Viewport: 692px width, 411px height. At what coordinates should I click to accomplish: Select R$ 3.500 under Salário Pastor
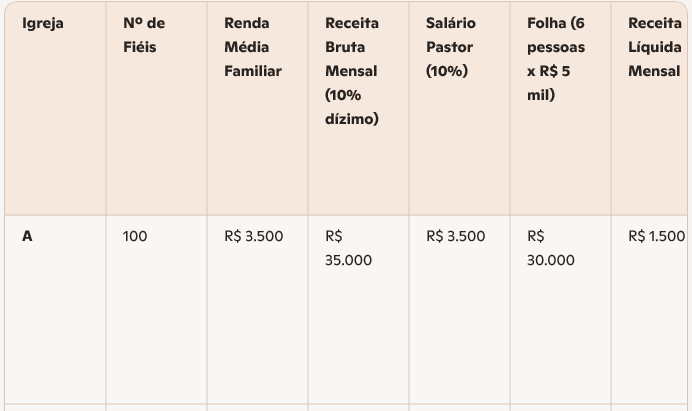[x=455, y=237]
